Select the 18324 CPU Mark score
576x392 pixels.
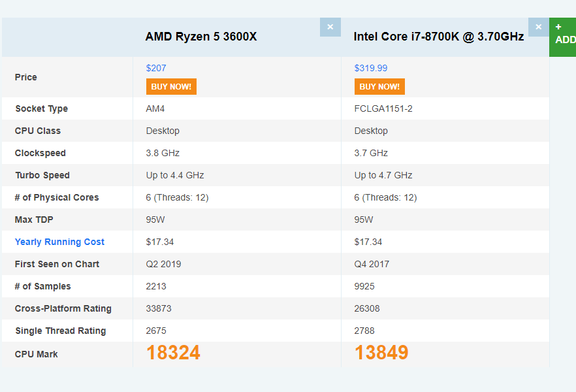pyautogui.click(x=173, y=353)
